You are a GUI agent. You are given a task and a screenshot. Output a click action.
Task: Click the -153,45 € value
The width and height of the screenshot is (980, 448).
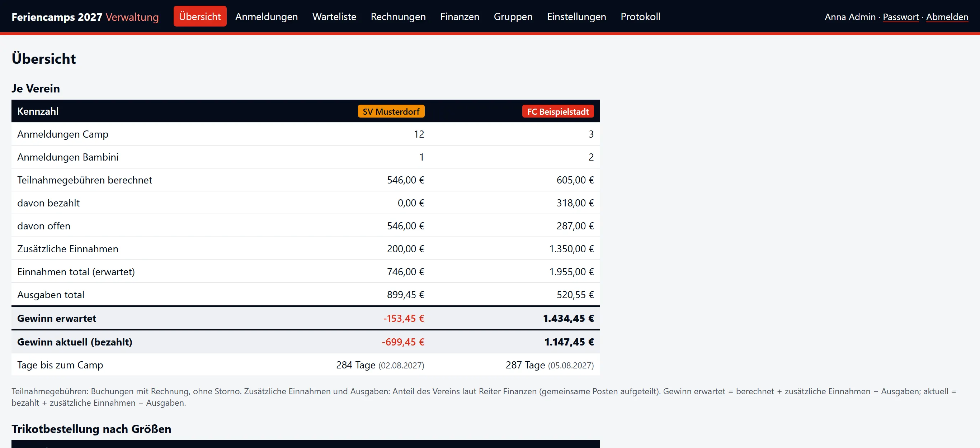[404, 318]
